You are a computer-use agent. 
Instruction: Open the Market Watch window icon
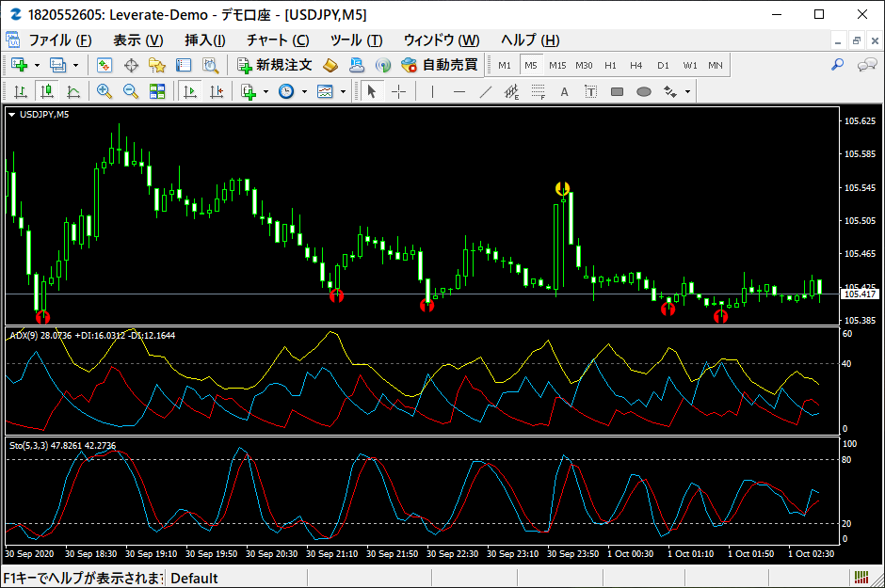point(104,65)
